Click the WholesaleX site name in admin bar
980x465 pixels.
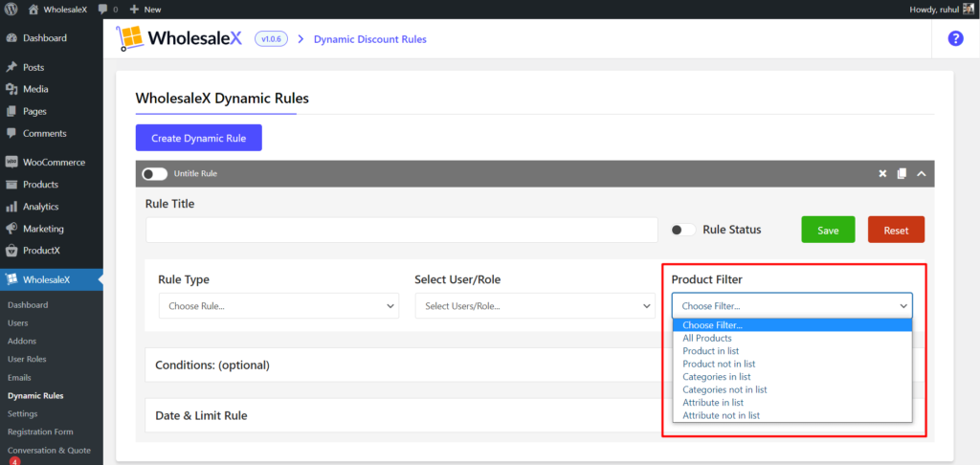(x=65, y=10)
